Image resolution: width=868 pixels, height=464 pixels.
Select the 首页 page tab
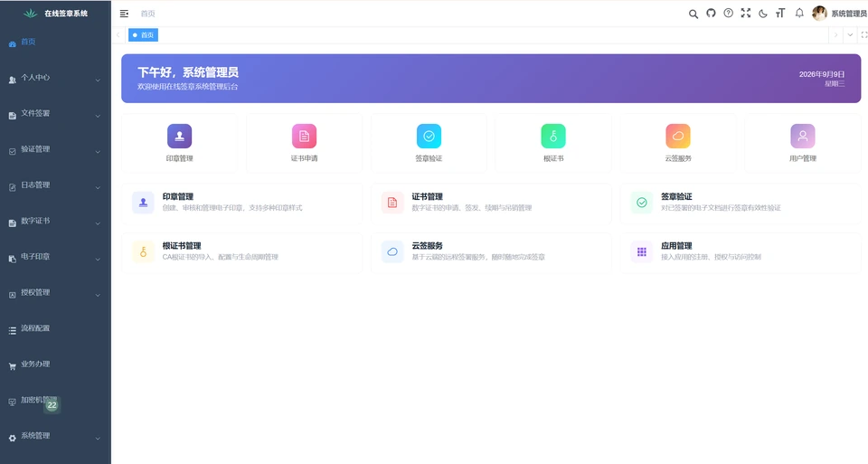click(x=144, y=35)
